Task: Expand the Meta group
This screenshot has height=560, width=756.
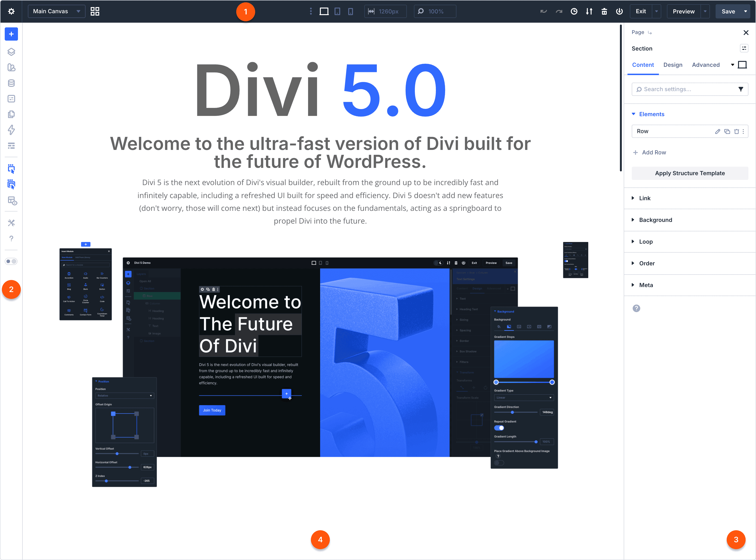Action: coord(690,285)
